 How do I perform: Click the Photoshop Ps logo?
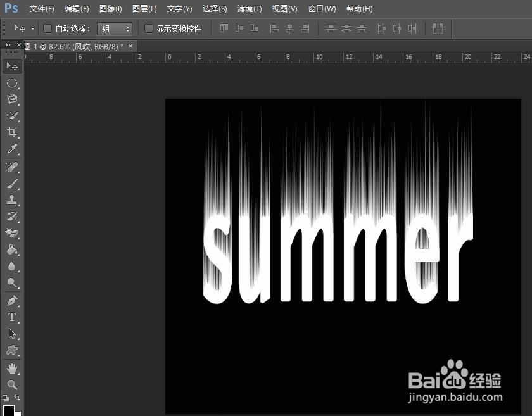[x=11, y=8]
